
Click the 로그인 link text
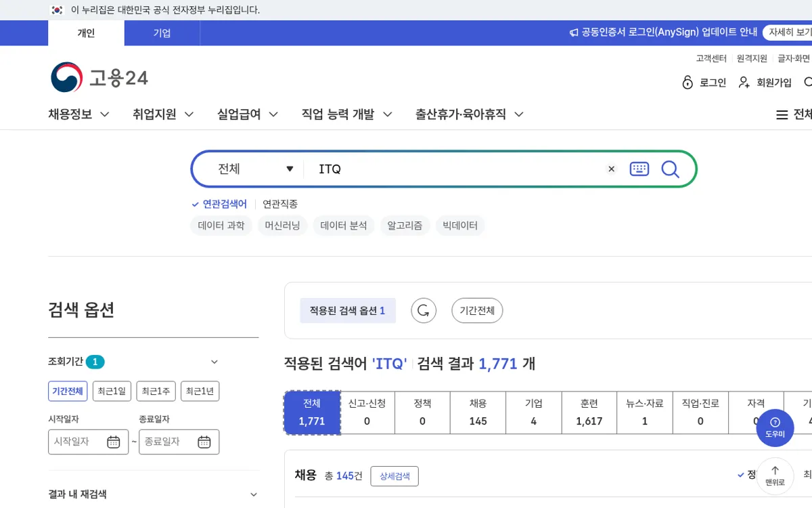(713, 83)
